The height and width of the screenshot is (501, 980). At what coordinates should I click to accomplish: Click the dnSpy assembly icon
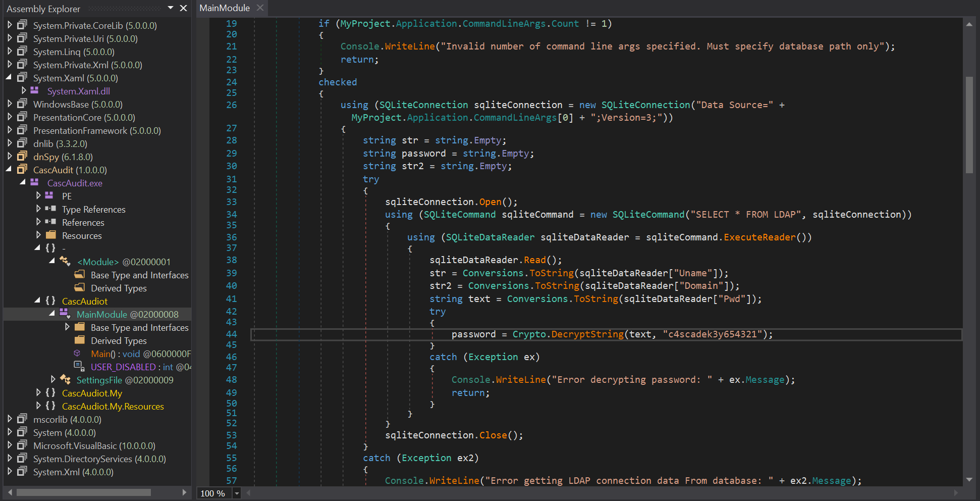click(22, 157)
